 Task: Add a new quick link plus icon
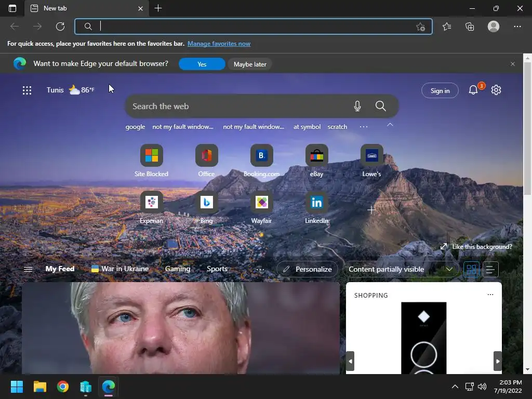point(371,210)
